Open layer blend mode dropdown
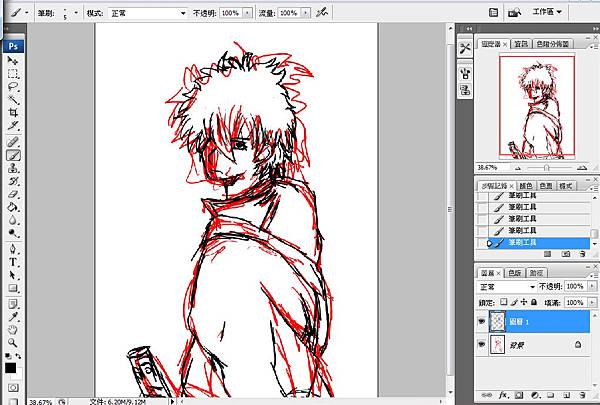600x405 pixels. [x=506, y=287]
